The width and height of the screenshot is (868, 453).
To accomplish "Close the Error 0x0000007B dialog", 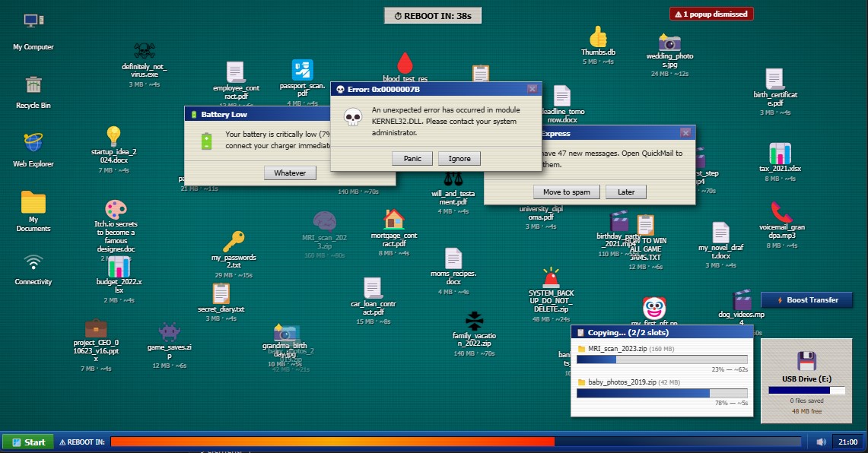I will 532,89.
